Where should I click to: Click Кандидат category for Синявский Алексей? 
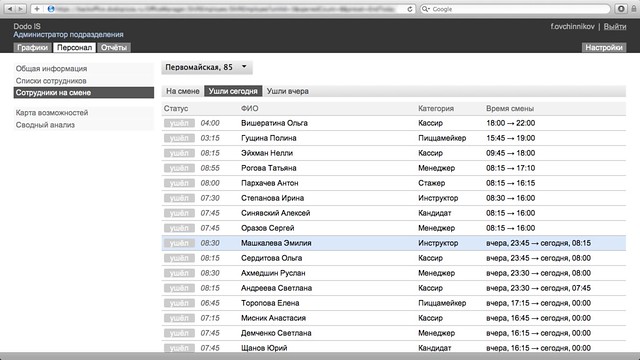[435, 213]
